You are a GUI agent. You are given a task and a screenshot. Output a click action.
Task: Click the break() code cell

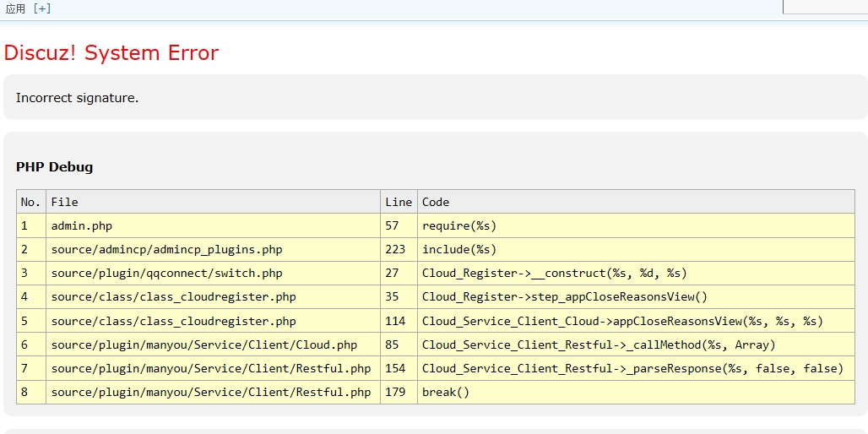coord(445,392)
